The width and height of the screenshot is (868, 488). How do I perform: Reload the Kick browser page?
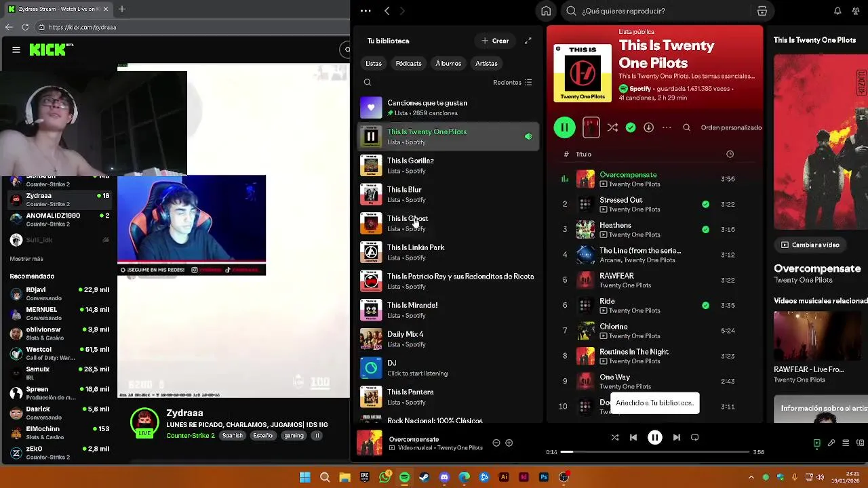pos(25,27)
